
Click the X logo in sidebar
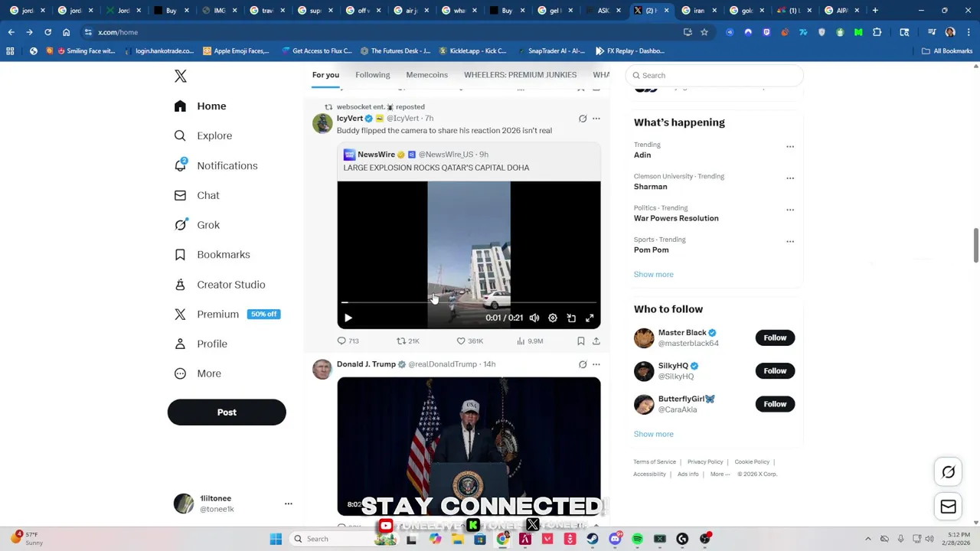(181, 76)
